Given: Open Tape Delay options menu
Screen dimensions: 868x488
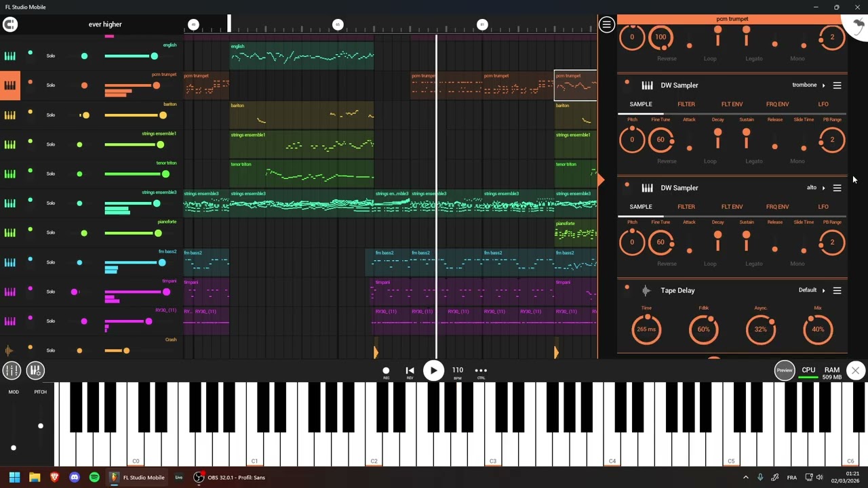Looking at the screenshot, I should click(x=837, y=290).
